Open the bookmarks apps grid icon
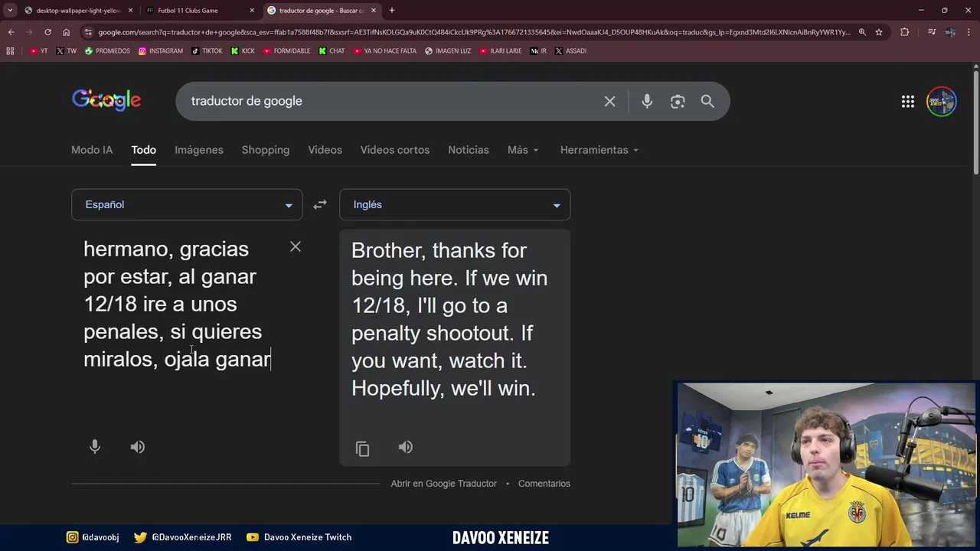 pyautogui.click(x=10, y=51)
